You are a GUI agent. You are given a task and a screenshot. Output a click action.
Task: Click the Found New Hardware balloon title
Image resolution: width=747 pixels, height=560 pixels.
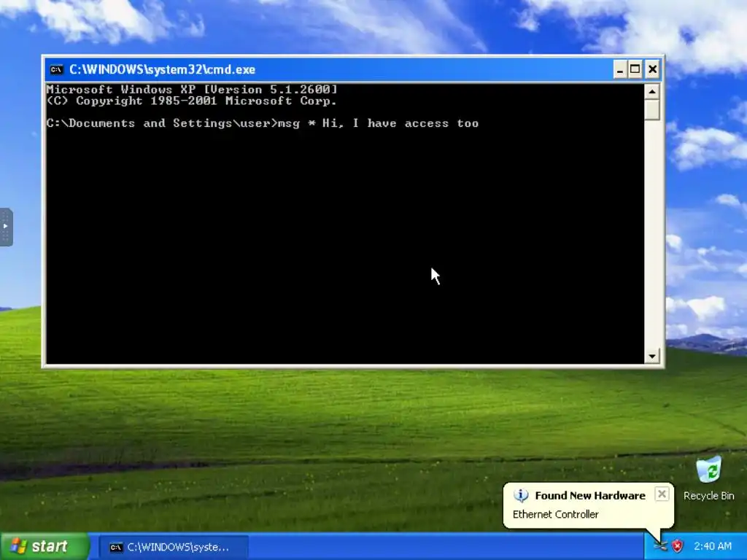click(x=589, y=496)
